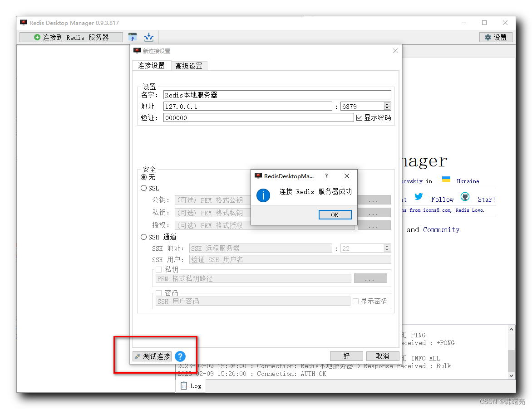The image size is (532, 409).
Task: Browse for SSH private key path ... button
Action: click(370, 278)
